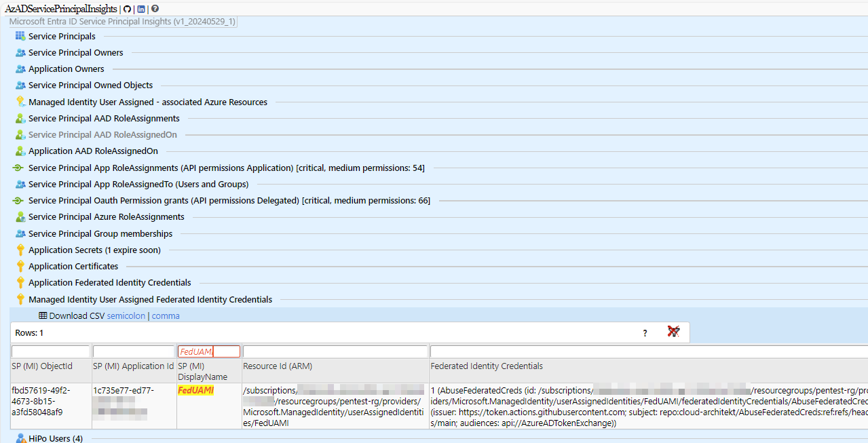Expand the Service Principal Owners section
The width and height of the screenshot is (868, 443).
[x=76, y=52]
